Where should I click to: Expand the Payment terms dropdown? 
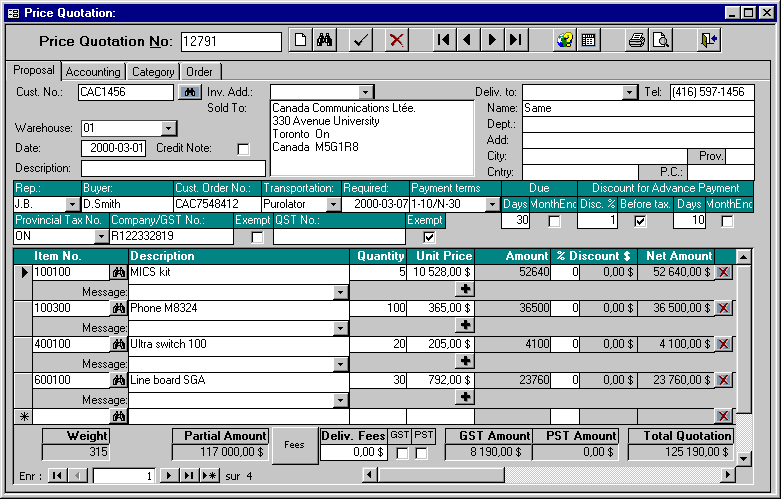pyautogui.click(x=491, y=205)
